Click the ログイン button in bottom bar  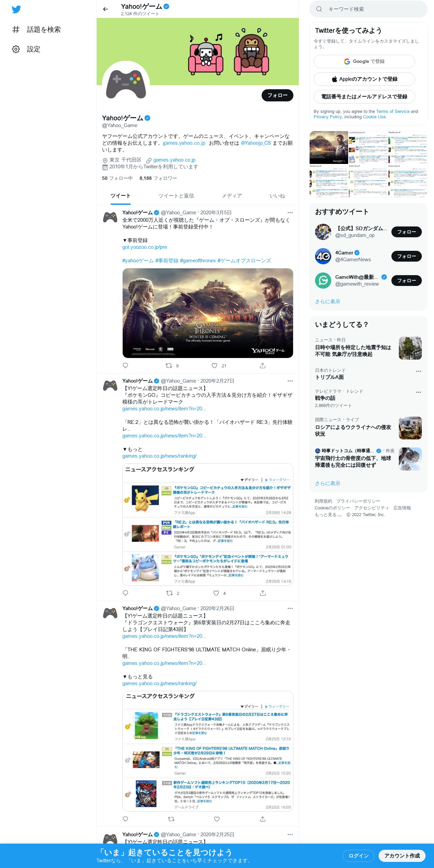tap(358, 856)
